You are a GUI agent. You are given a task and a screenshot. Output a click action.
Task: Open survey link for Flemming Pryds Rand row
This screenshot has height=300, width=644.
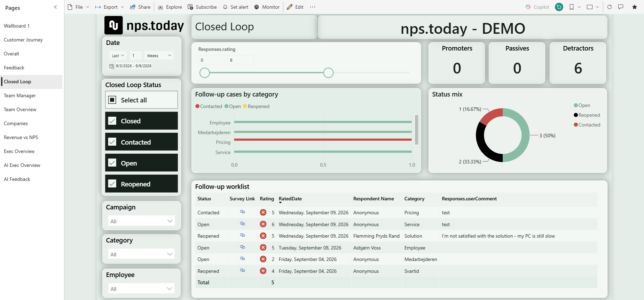(243, 235)
